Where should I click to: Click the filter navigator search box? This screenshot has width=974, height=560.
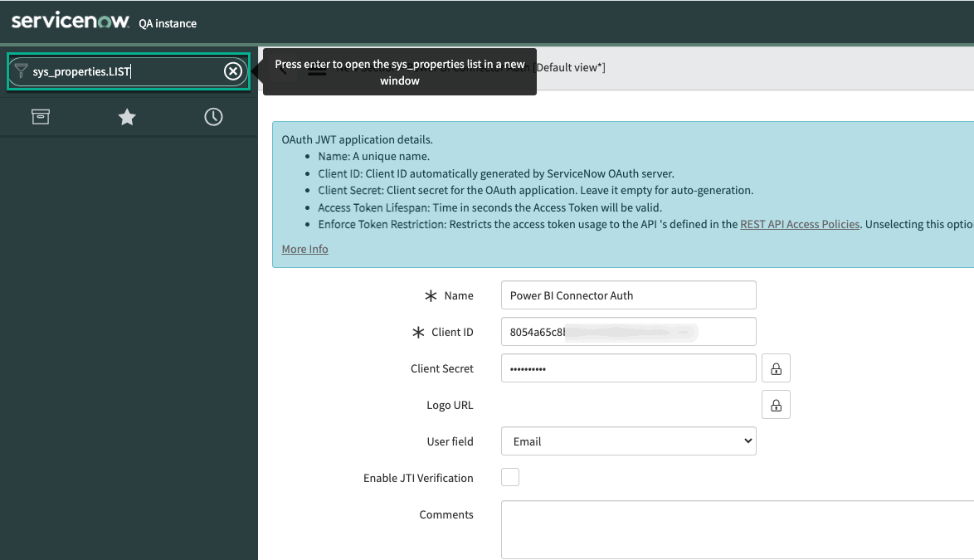click(x=124, y=71)
